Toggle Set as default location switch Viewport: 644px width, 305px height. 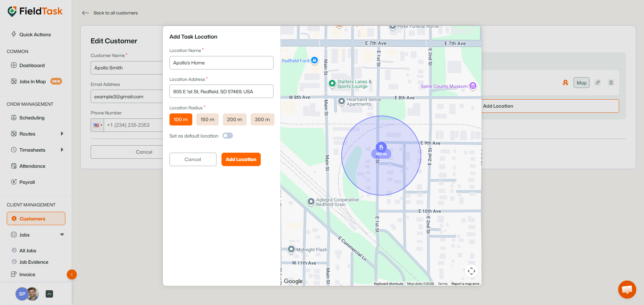click(x=228, y=136)
